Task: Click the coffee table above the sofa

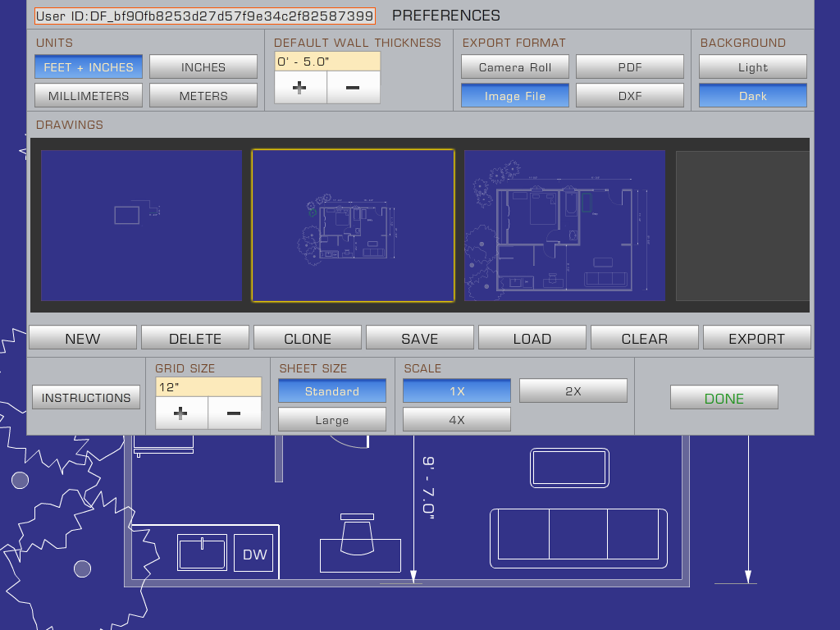Action: coord(569,468)
